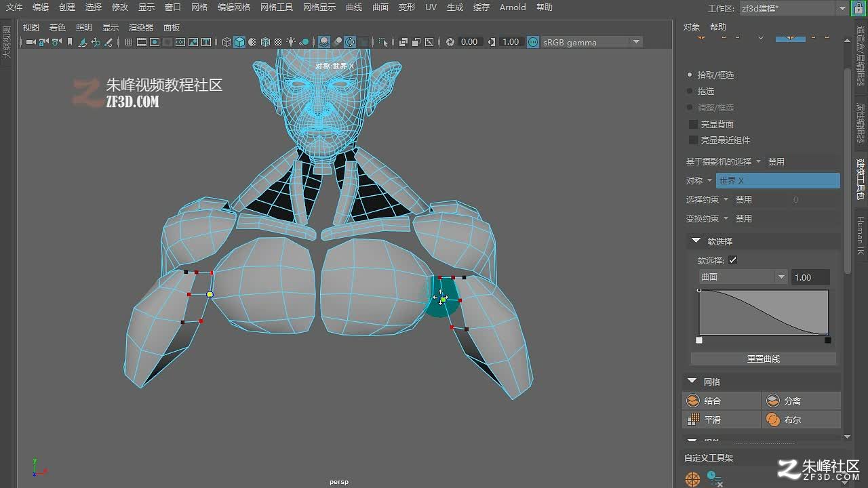Viewport: 868px width, 488px height.
Task: Click the Combine (结合) mesh icon
Action: pyautogui.click(x=693, y=401)
